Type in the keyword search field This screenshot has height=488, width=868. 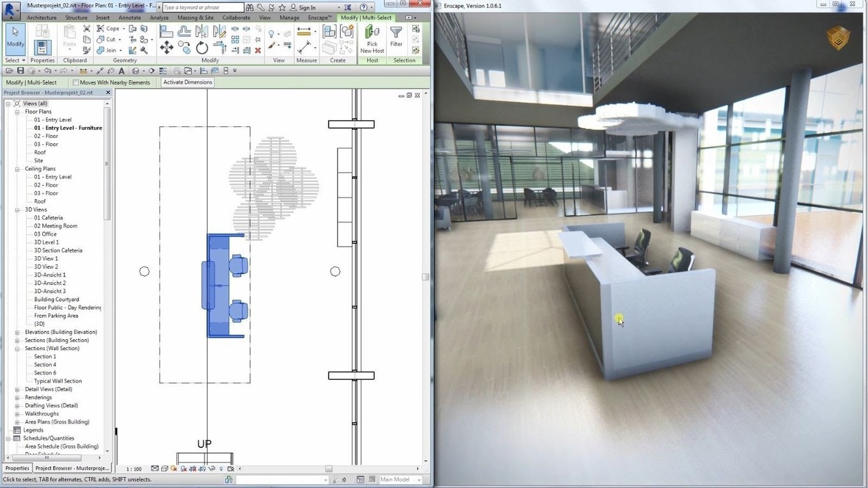point(201,7)
